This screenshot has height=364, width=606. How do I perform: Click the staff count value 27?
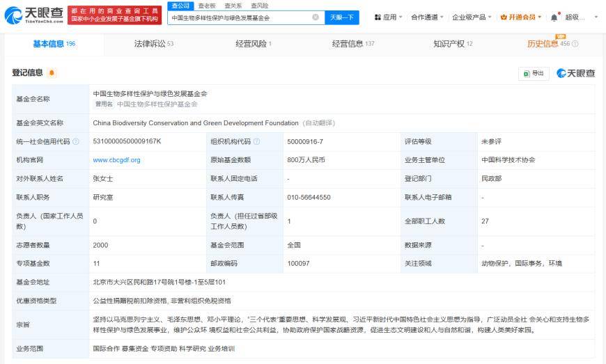pos(485,221)
